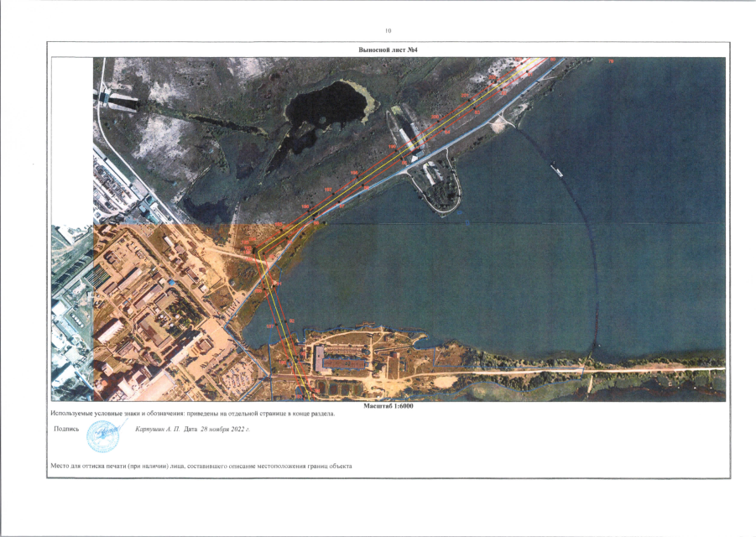Viewport: 756px width, 537px height.
Task: Click the dam structure at map's top-left
Action: pyautogui.click(x=118, y=100)
